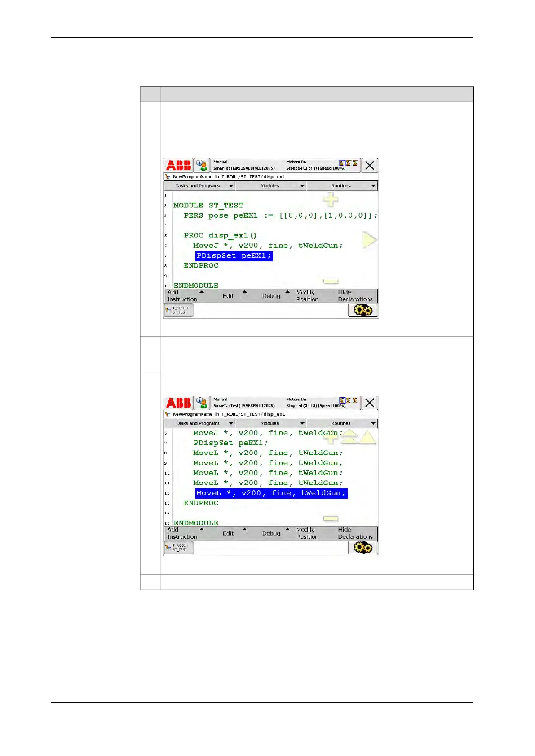Select the MoveL instruction on line 8
The height and width of the screenshot is (756, 535).
[x=268, y=453]
